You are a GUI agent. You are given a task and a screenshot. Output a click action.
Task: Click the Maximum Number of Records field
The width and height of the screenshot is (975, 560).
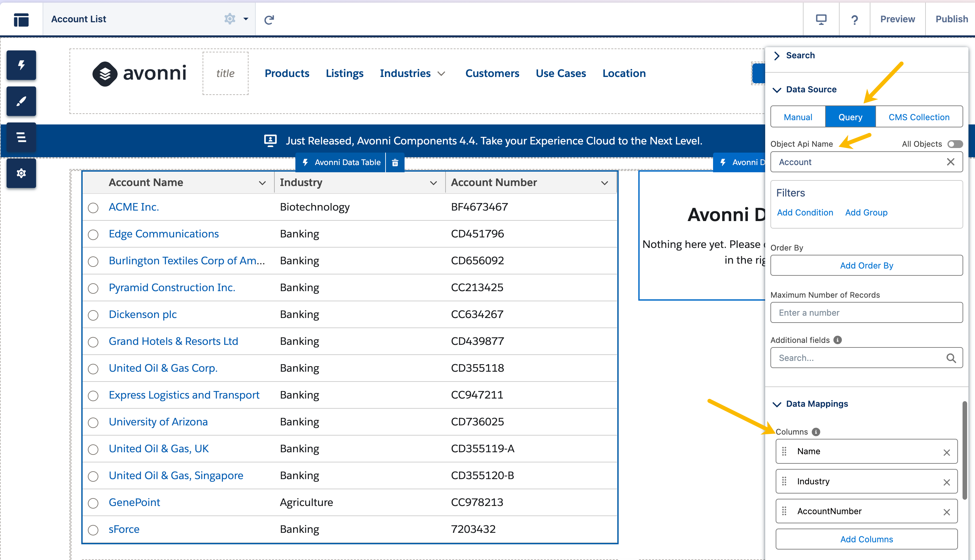tap(866, 313)
